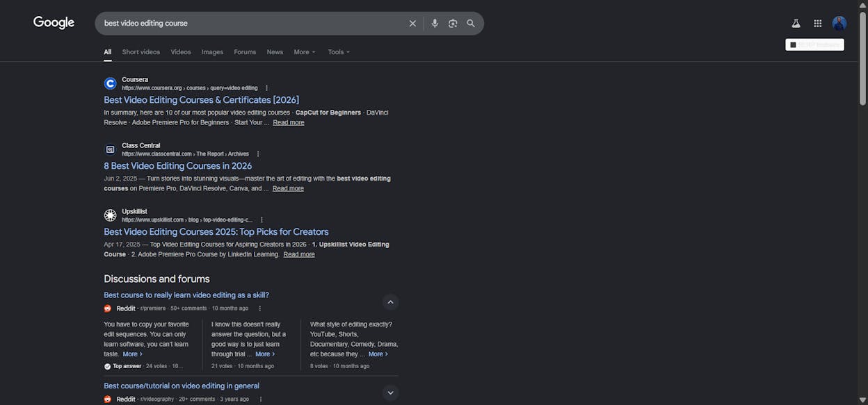Open '8 Best Video Editing Courses in 2026'

coord(178,166)
